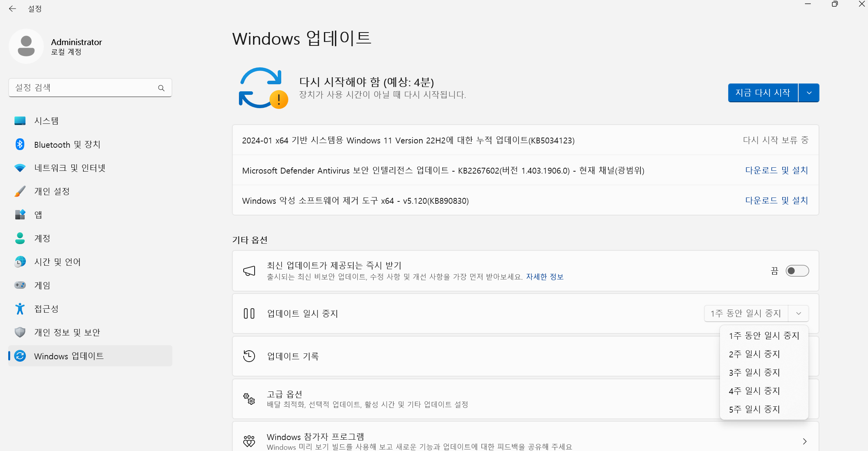Screen dimensions: 868x451
Task: Click the 지금 다시 시작 button
Action: (762, 93)
